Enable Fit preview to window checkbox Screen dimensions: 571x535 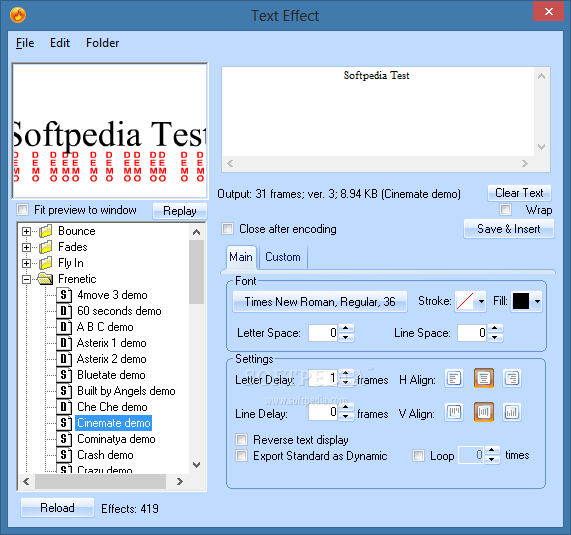pos(23,210)
